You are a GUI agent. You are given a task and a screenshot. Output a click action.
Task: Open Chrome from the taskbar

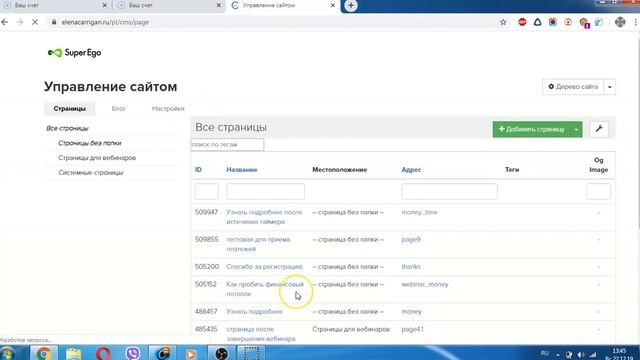(x=44, y=353)
